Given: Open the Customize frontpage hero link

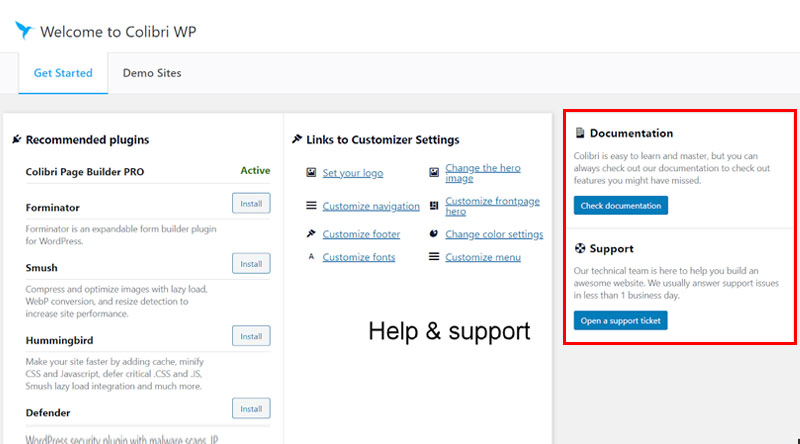Looking at the screenshot, I should click(x=492, y=206).
